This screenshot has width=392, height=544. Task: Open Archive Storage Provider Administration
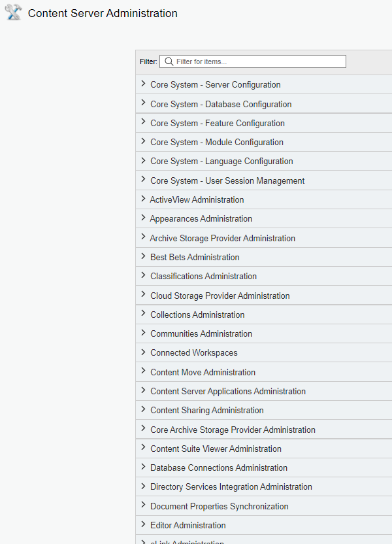(x=222, y=238)
